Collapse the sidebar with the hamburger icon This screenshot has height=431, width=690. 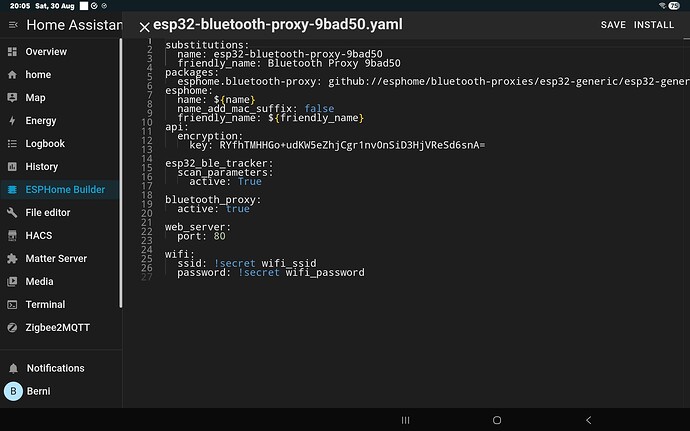pos(13,25)
